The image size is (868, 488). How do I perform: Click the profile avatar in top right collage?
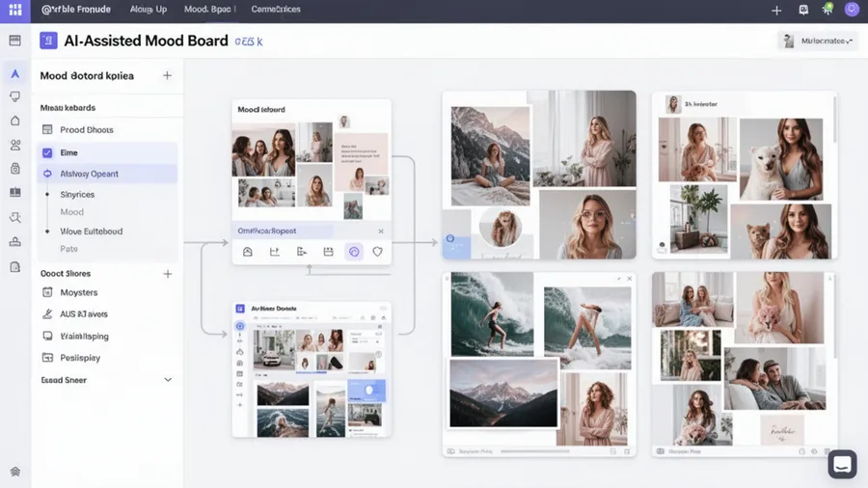(x=673, y=104)
